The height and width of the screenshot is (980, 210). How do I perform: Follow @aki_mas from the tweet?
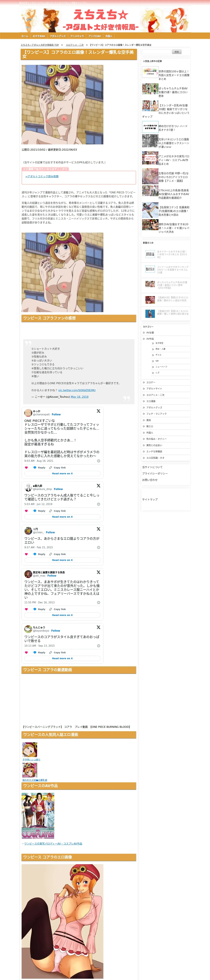tap(52, 576)
